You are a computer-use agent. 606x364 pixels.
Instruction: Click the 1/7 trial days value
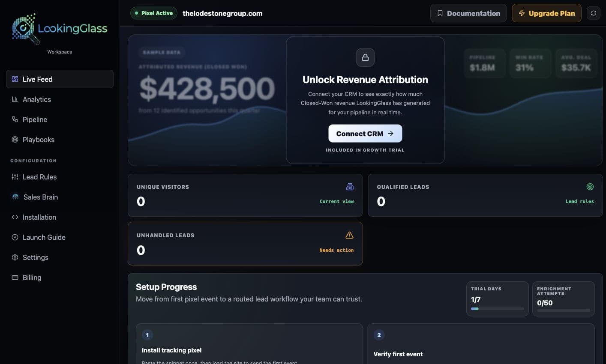[476, 299]
